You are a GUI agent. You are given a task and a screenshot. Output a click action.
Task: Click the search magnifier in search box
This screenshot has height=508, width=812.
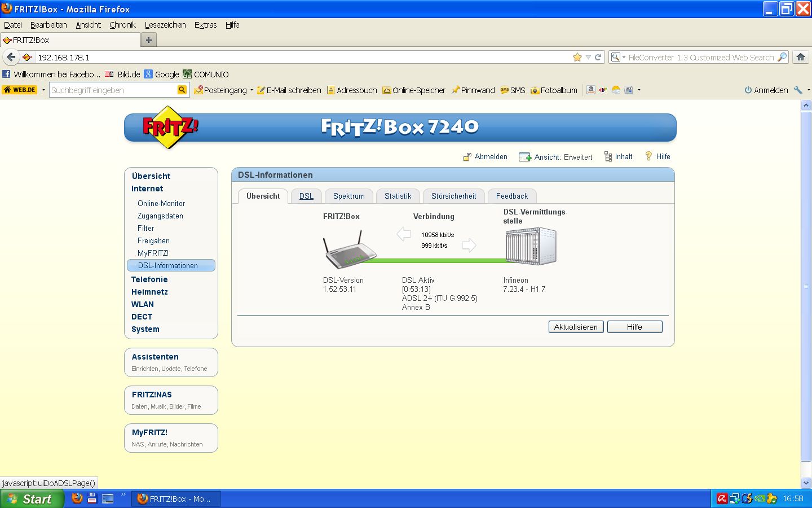(782, 57)
